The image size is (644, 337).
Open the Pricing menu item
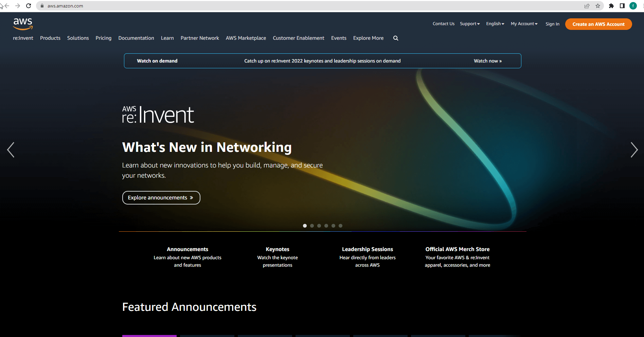104,38
